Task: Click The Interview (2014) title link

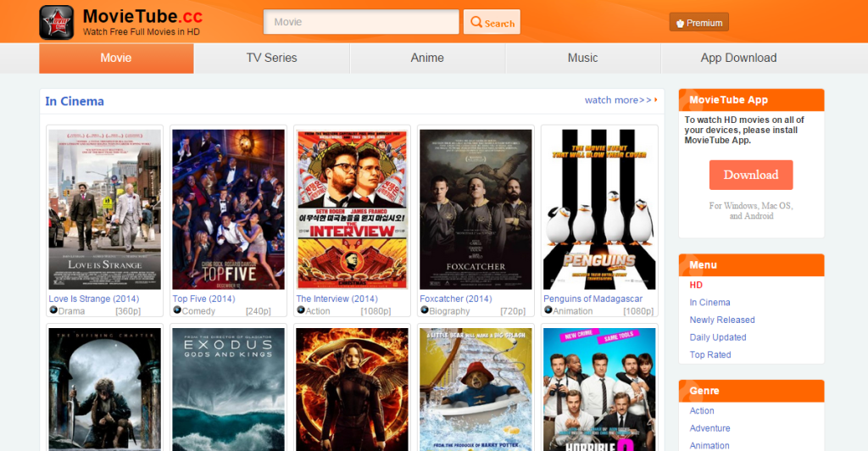Action: coord(337,298)
